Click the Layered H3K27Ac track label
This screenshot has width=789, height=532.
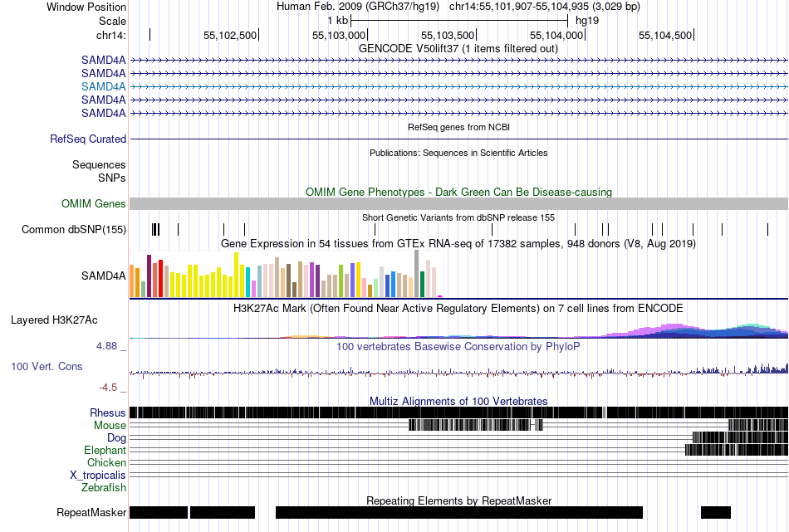tap(54, 320)
